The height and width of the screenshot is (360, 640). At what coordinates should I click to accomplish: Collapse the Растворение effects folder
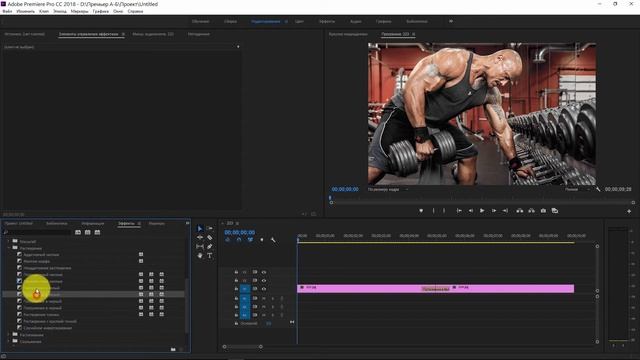9,248
